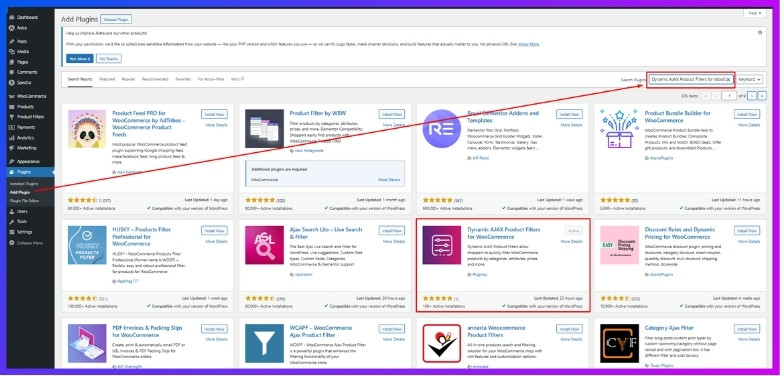Open the WooCommerce sidebar icon
The width and height of the screenshot is (780, 376).
tap(11, 96)
